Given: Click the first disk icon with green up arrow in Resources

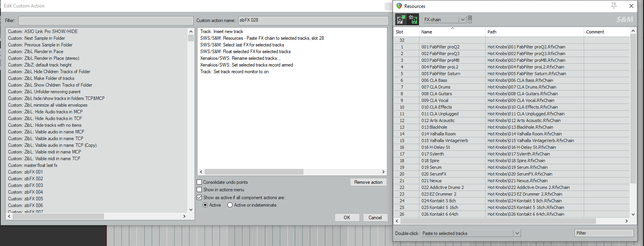Looking at the screenshot, I should pyautogui.click(x=401, y=19).
